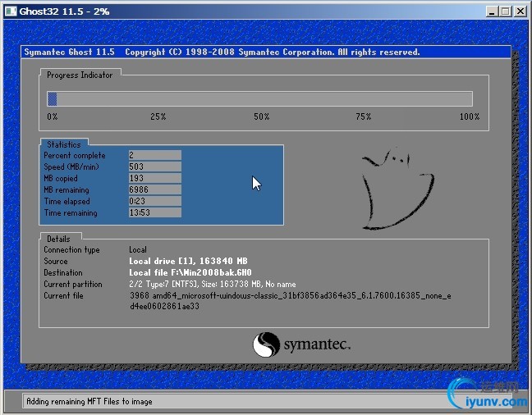Click the 100% progress label
Screen dimensions: 532x415
pyautogui.click(x=470, y=116)
